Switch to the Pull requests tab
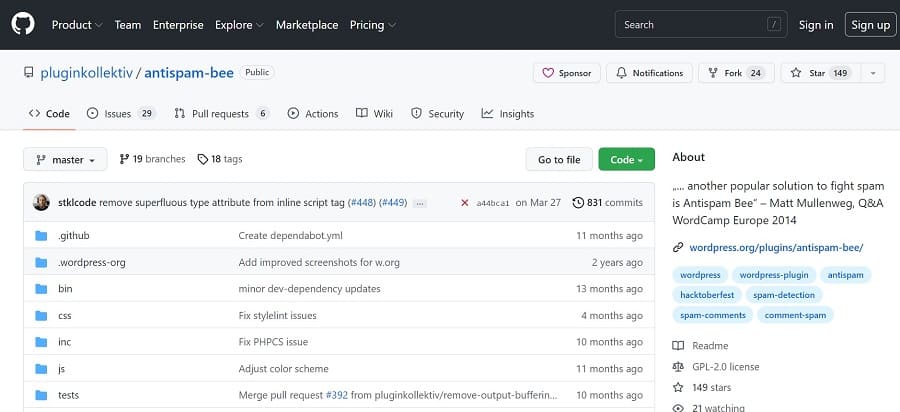 click(x=222, y=114)
